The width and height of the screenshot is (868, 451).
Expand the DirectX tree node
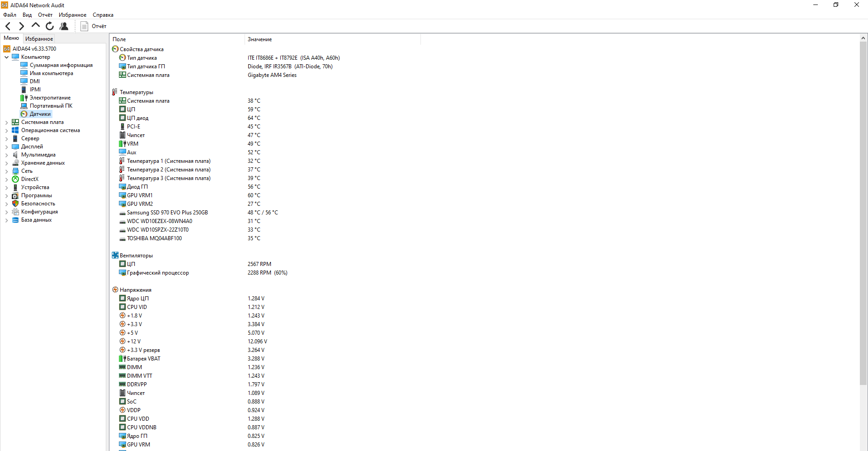(x=6, y=179)
